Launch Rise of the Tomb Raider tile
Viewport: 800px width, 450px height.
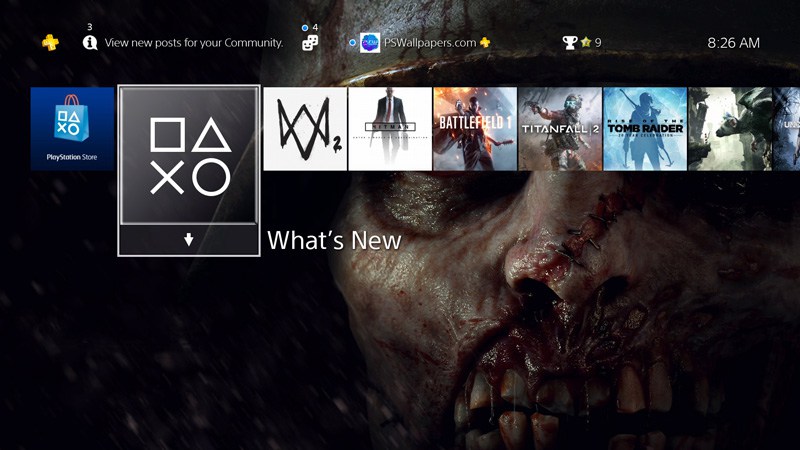pos(645,129)
